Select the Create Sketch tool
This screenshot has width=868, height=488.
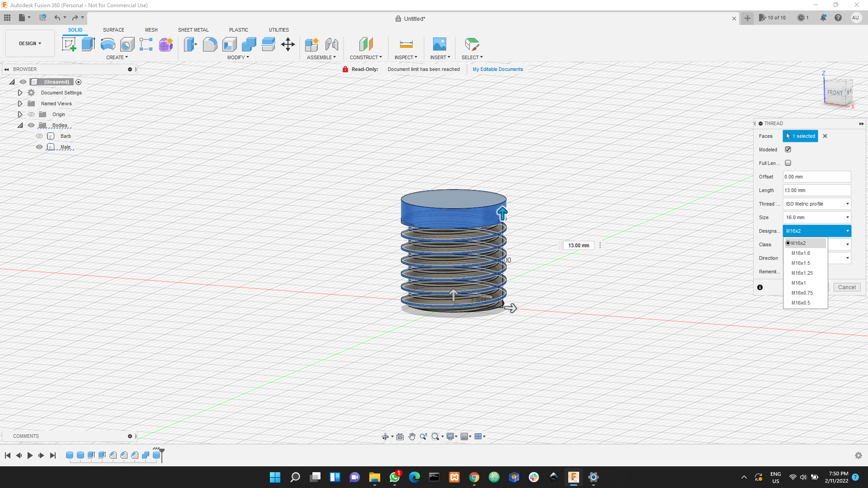coord(69,44)
